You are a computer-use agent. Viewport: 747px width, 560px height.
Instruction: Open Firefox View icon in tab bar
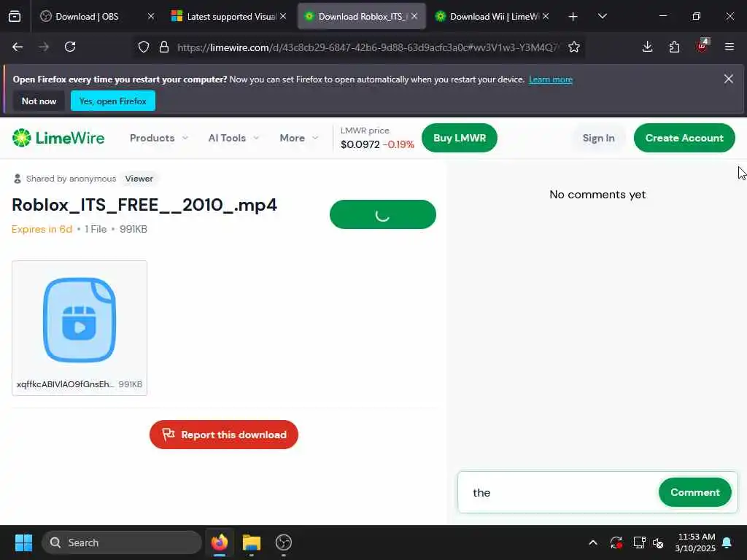[x=15, y=17]
